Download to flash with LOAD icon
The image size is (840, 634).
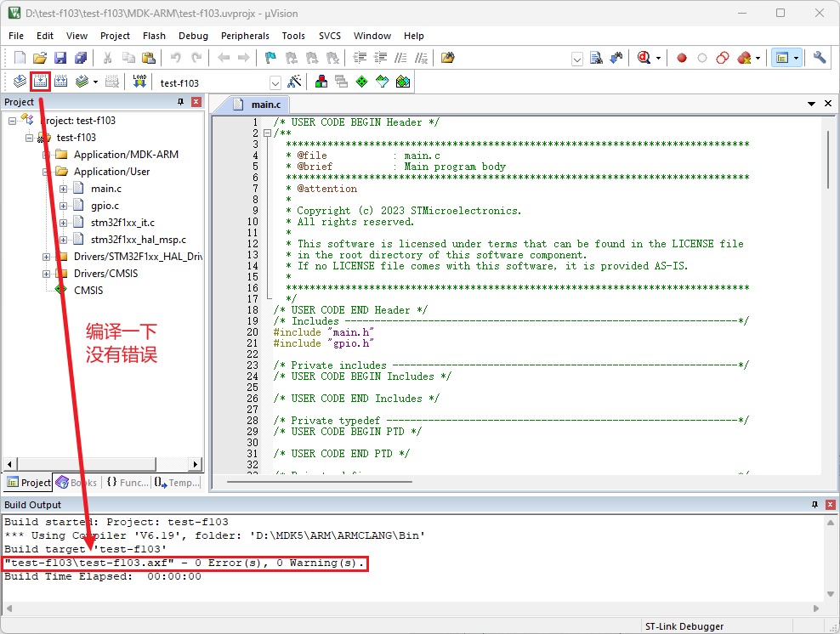(x=139, y=82)
